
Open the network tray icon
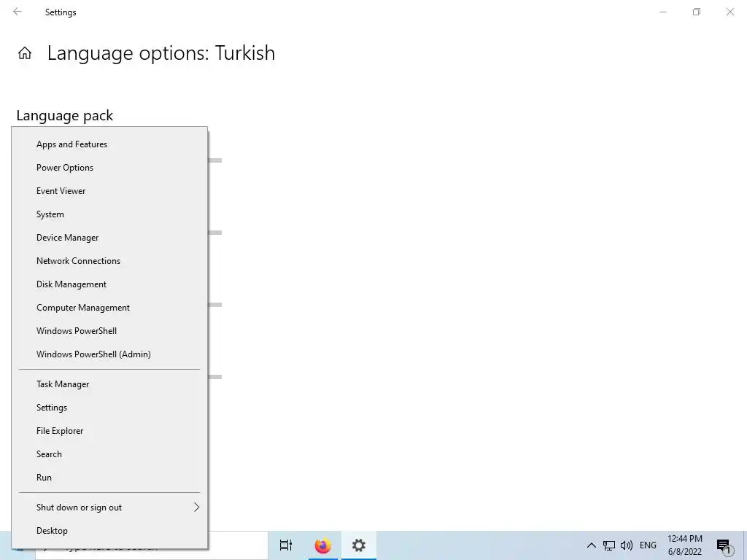[609, 545]
